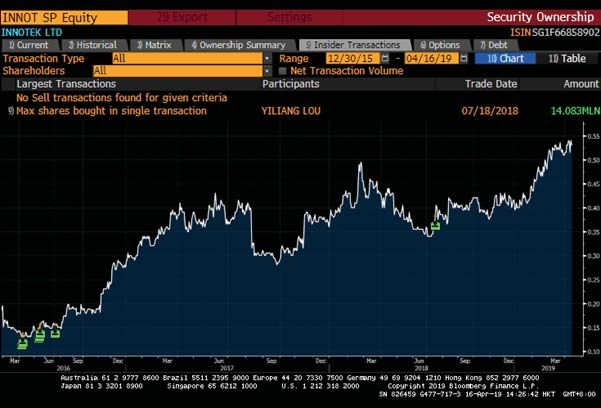
Task: Click the Max shares bought in single transaction row
Action: click(300, 111)
